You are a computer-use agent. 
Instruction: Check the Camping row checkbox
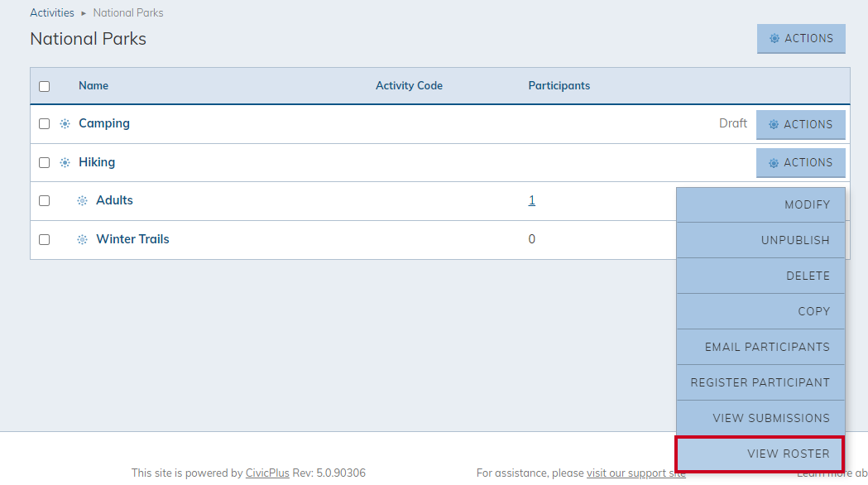[x=45, y=124]
